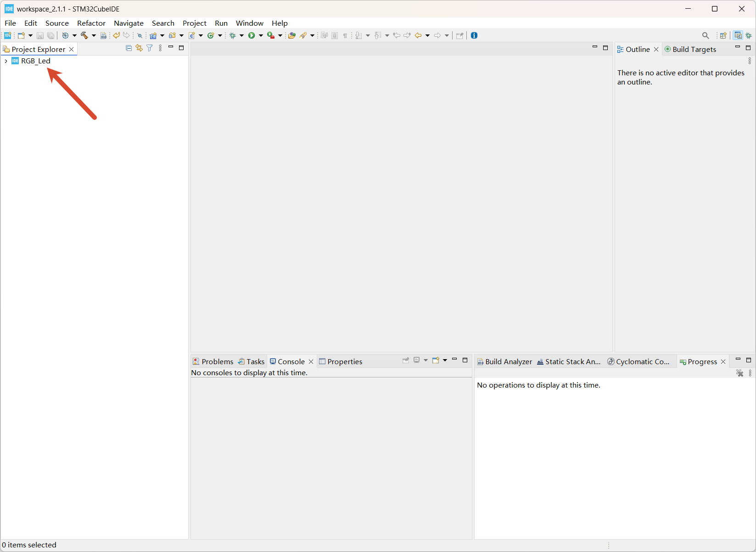
Task: Switch to the Build Analyzer tab
Action: point(504,361)
